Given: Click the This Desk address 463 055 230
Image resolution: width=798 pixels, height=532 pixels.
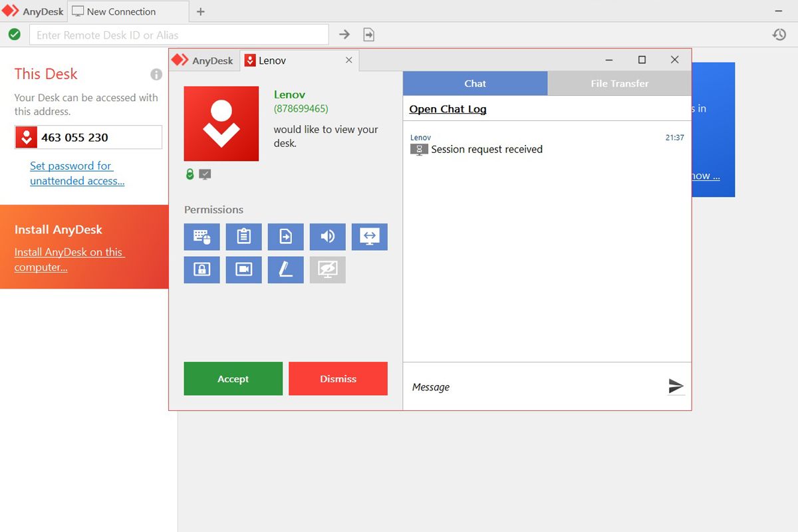Looking at the screenshot, I should (x=74, y=138).
